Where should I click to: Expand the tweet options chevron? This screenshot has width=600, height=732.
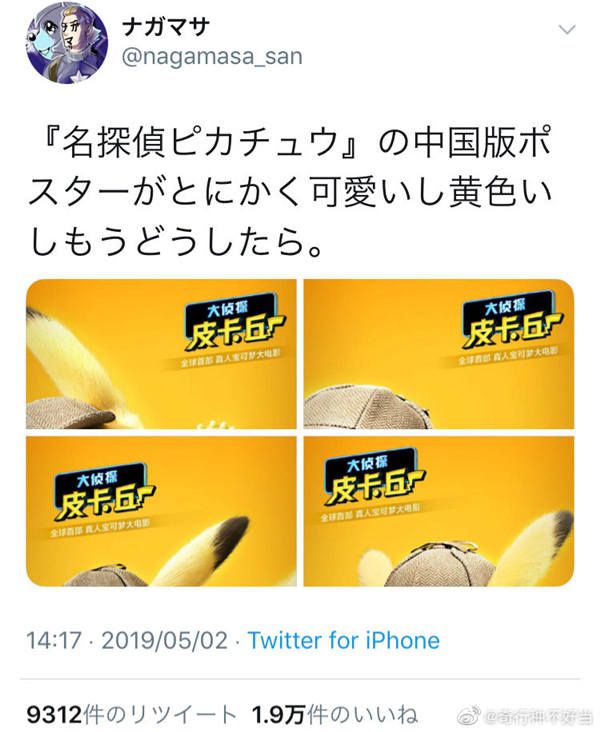click(x=567, y=30)
